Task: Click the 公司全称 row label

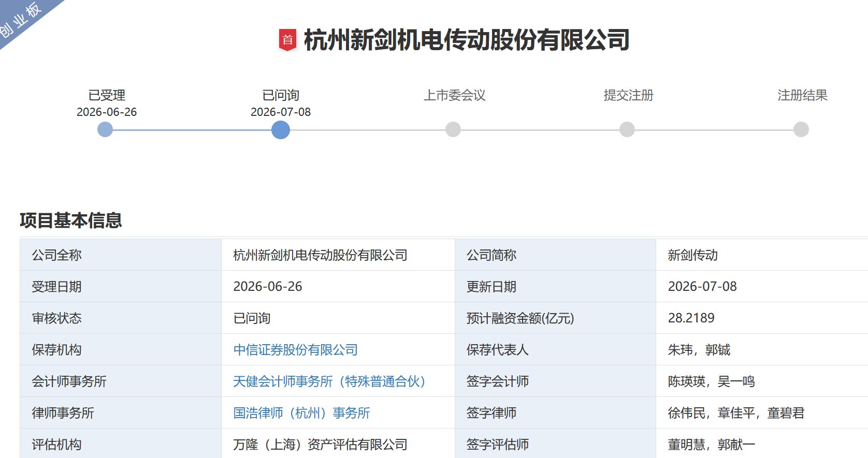Action: pyautogui.click(x=57, y=255)
